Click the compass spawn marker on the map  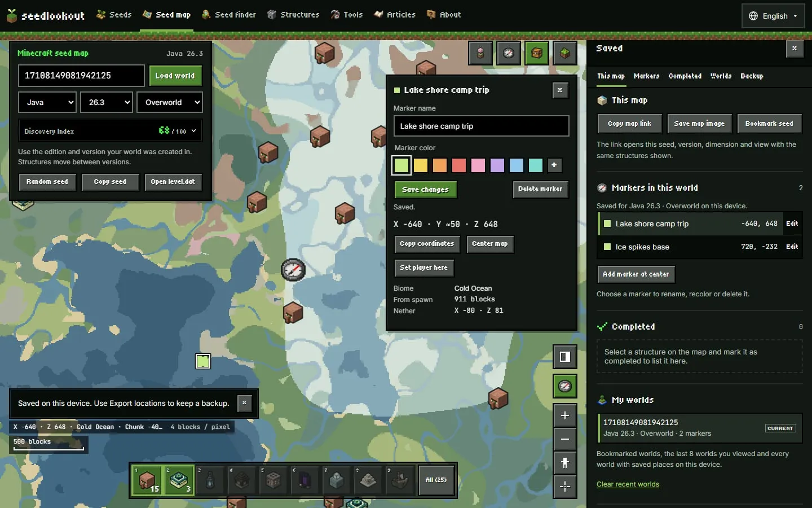click(x=293, y=270)
